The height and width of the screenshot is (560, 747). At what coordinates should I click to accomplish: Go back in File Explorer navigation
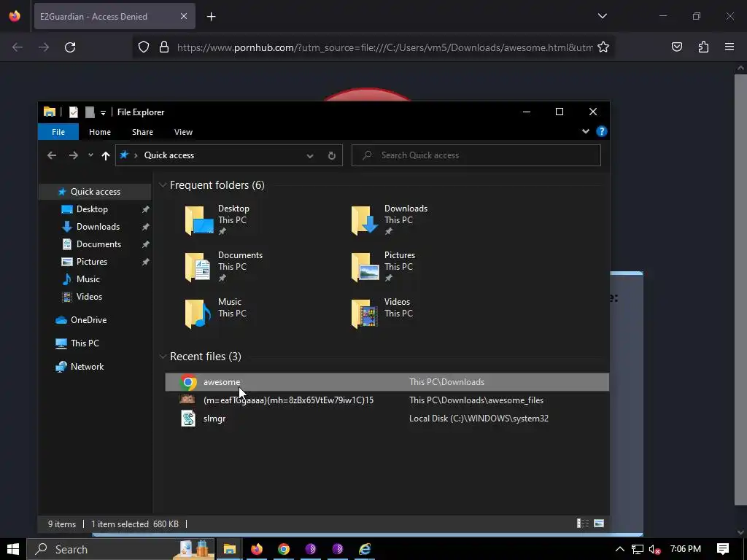52,155
